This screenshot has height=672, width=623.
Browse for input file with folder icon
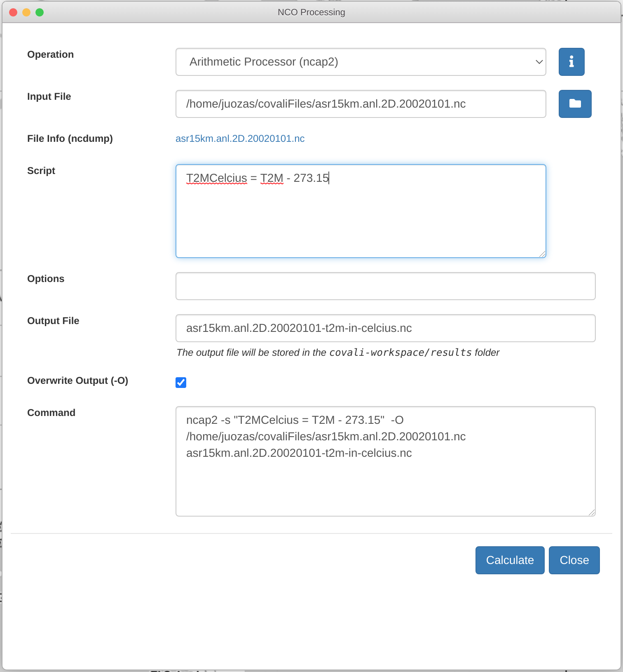pos(575,104)
